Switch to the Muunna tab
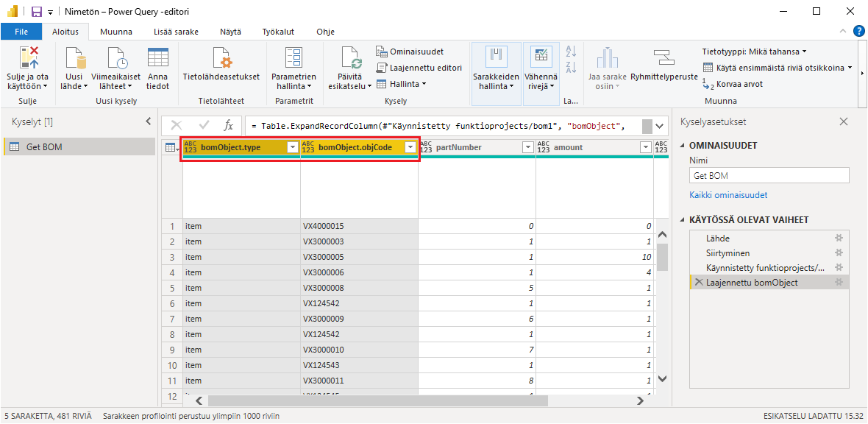Image resolution: width=868 pixels, height=424 pixels. click(116, 32)
